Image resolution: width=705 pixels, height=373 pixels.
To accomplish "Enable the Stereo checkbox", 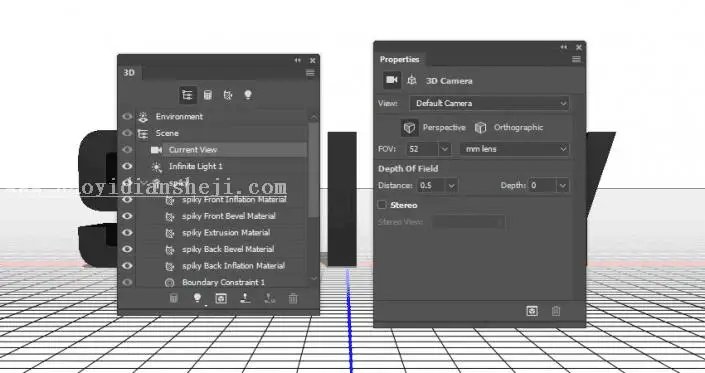I will click(x=382, y=205).
